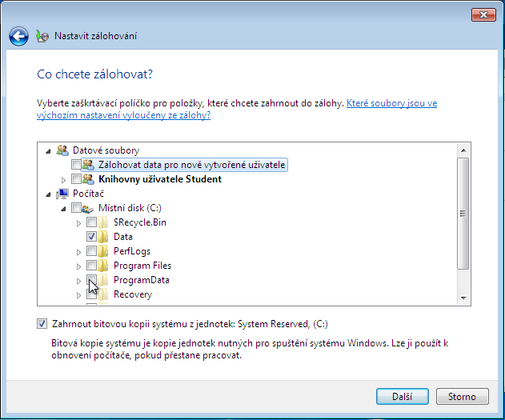Viewport: 505px width, 420px height.
Task: Click the PerfLogs folder icon
Action: [104, 251]
